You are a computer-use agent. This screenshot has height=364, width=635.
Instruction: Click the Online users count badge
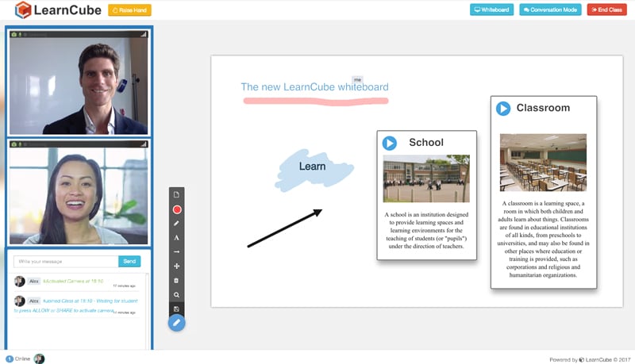[x=10, y=358]
